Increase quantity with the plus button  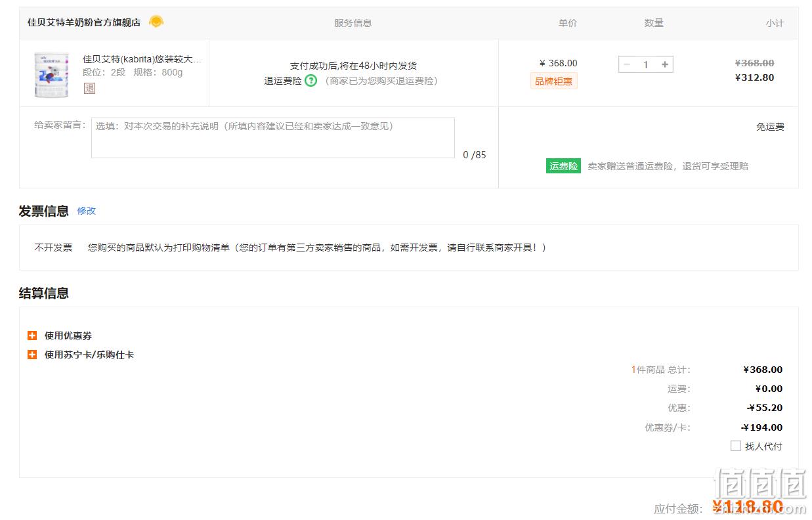pyautogui.click(x=665, y=64)
